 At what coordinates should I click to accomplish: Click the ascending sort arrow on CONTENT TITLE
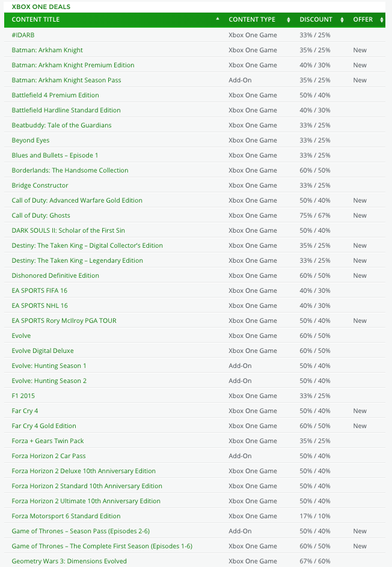218,20
